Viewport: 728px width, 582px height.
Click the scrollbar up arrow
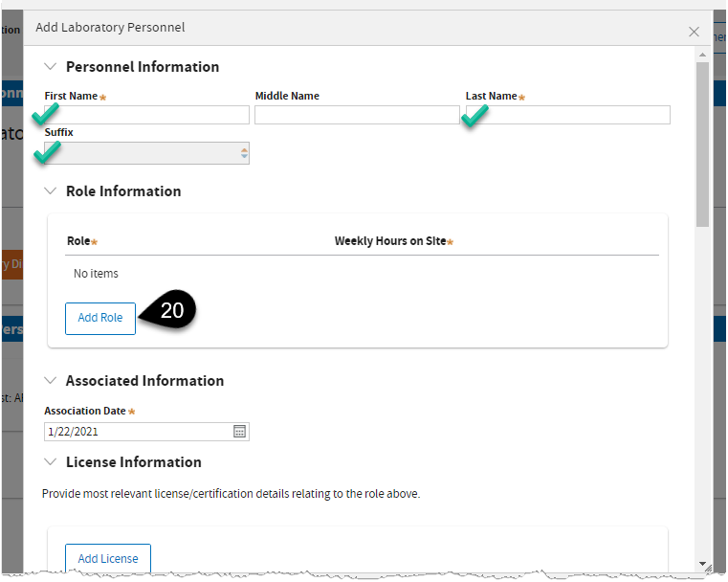pyautogui.click(x=703, y=56)
